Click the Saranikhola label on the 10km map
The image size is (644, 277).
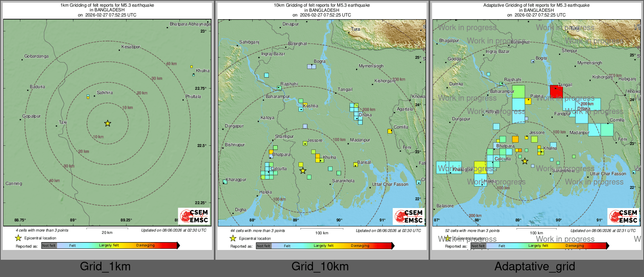point(343,181)
